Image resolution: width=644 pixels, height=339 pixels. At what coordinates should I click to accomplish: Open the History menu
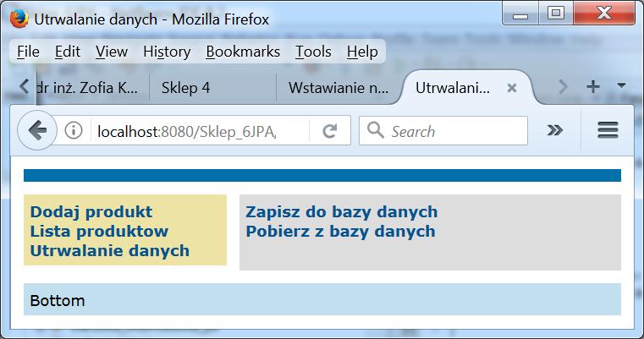tap(167, 52)
